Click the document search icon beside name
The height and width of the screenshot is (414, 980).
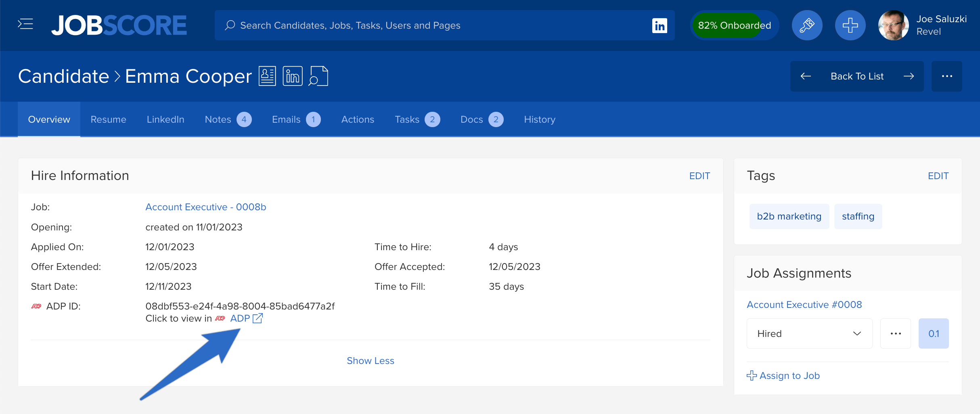pos(318,76)
